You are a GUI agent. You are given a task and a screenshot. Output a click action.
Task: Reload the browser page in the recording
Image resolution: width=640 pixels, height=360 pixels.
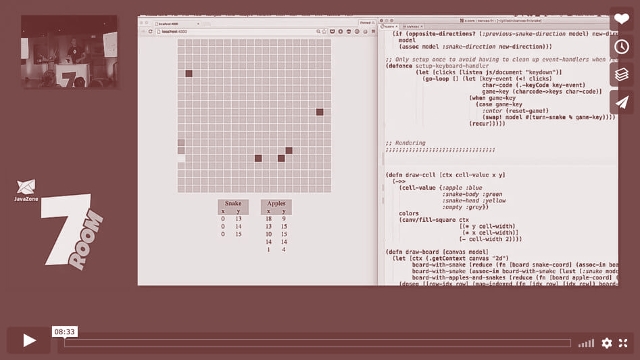pos(150,31)
